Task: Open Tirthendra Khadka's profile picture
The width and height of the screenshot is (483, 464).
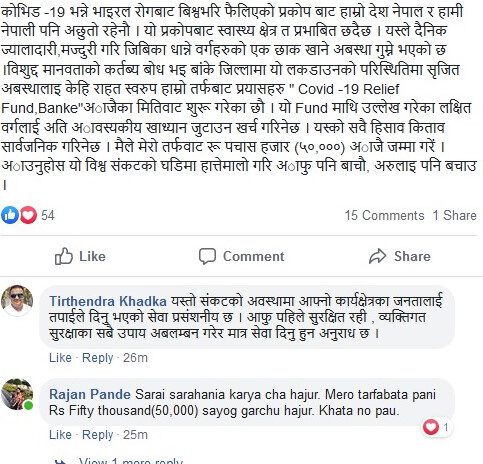Action: pos(17,301)
